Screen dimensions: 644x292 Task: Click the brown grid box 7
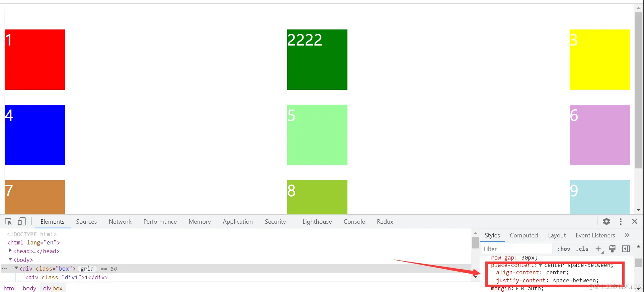click(x=35, y=197)
